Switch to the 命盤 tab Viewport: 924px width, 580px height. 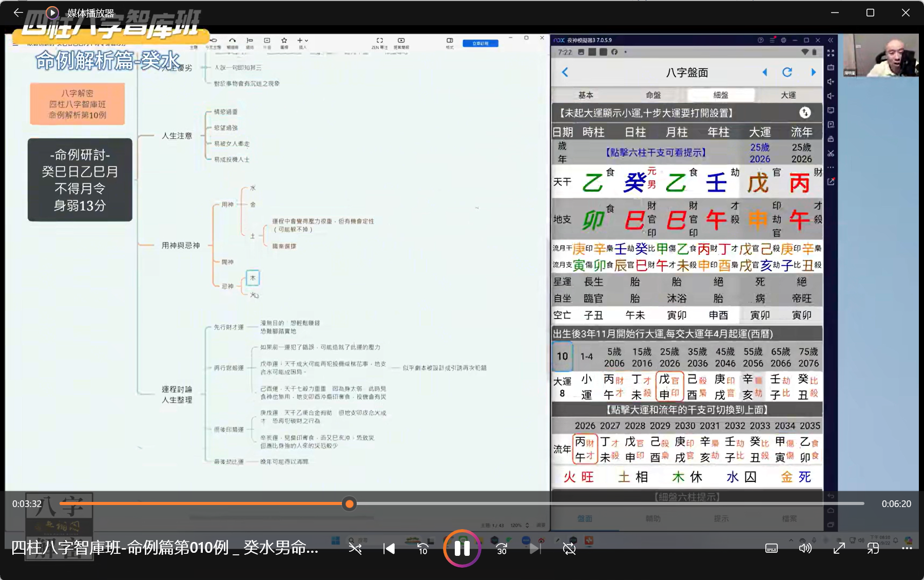click(x=653, y=95)
